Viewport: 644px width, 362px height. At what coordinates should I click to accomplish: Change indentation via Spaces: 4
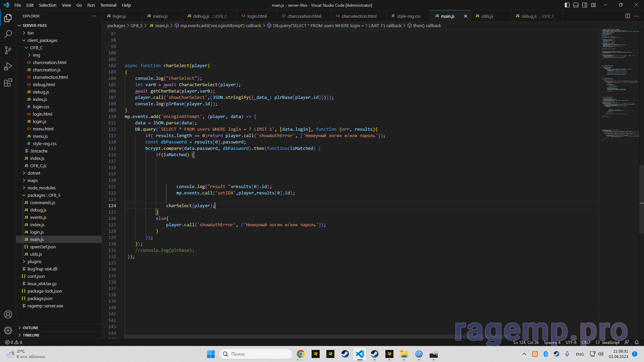click(552, 342)
